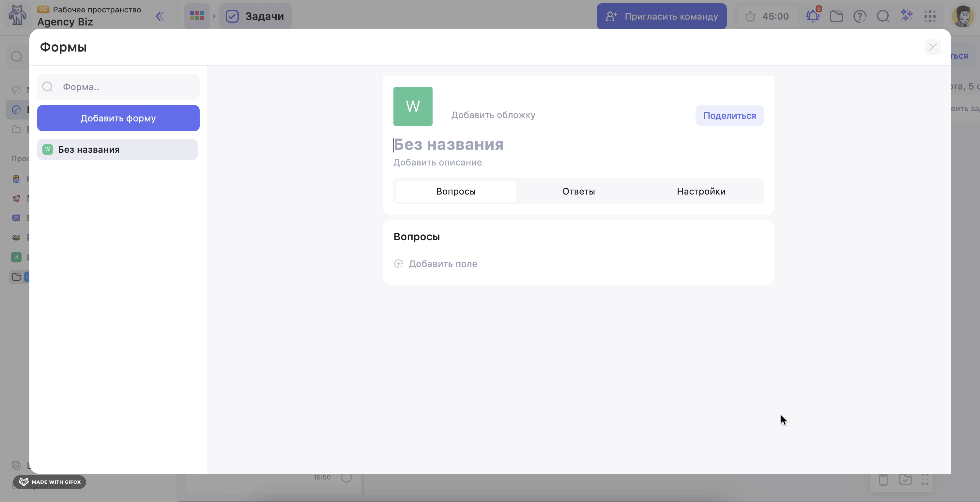
Task: Click the Форма search input field
Action: coord(126,87)
